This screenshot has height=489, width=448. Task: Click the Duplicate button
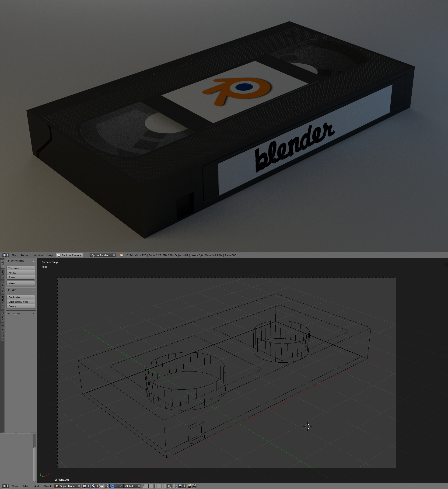[21, 297]
